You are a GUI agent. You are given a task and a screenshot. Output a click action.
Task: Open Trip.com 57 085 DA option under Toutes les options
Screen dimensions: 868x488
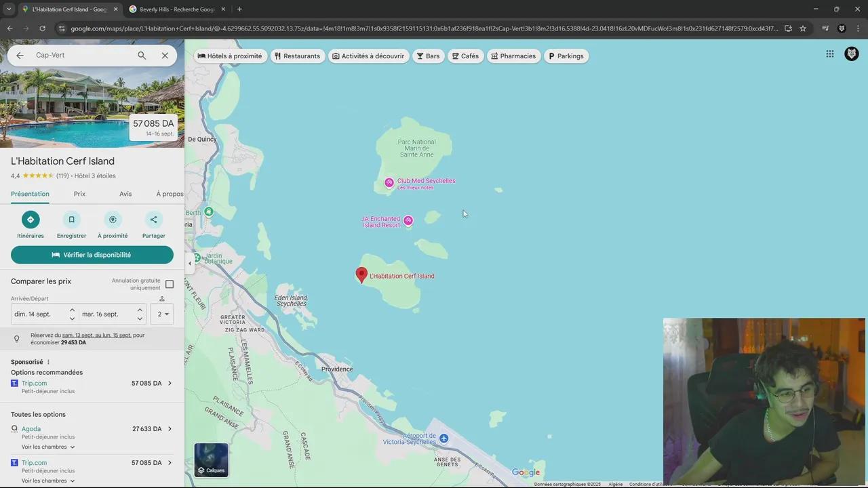pyautogui.click(x=92, y=463)
